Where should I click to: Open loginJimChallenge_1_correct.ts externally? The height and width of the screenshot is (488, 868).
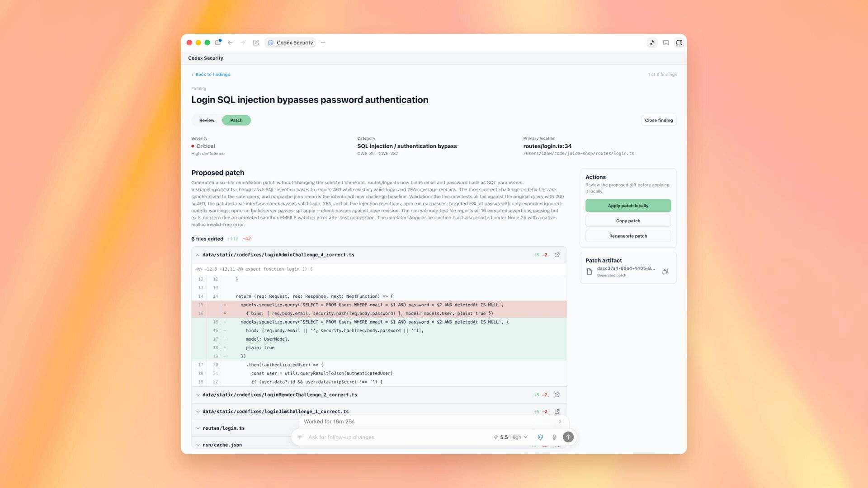[557, 412]
